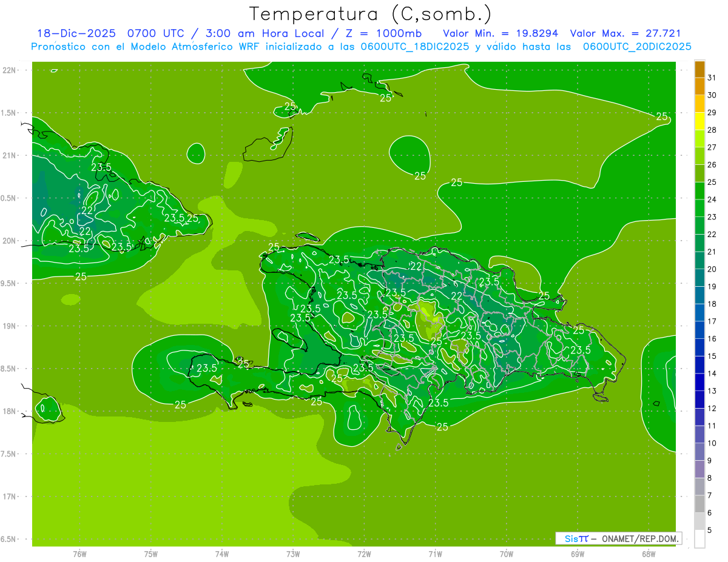The image size is (728, 562).
Task: Select the 'Z = 1000mb' level text
Action: [x=383, y=33]
